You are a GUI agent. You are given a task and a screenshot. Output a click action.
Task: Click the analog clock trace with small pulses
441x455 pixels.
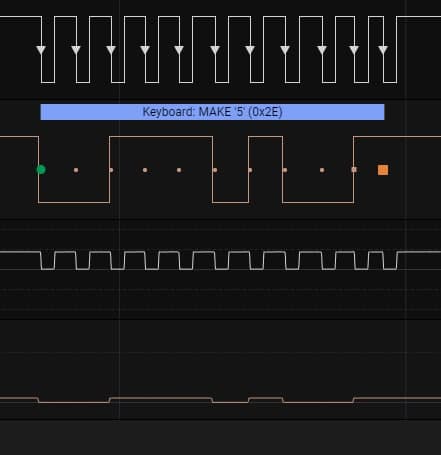[x=220, y=260]
